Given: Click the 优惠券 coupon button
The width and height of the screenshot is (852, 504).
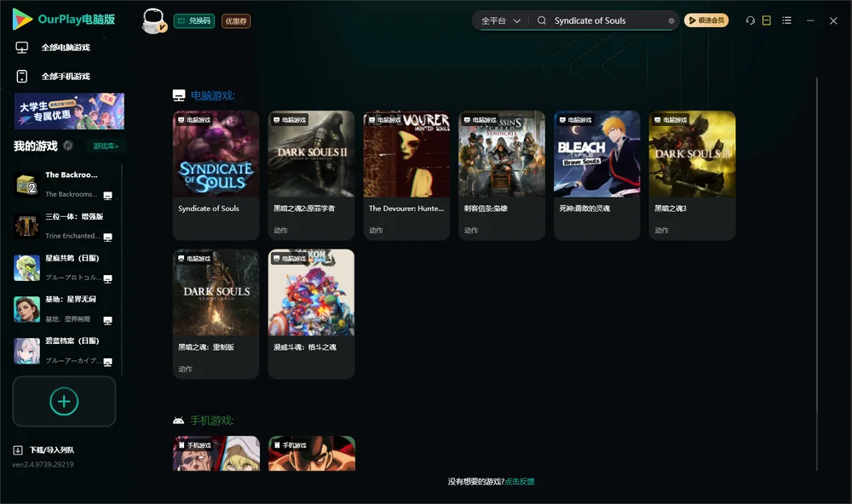Looking at the screenshot, I should (x=236, y=21).
